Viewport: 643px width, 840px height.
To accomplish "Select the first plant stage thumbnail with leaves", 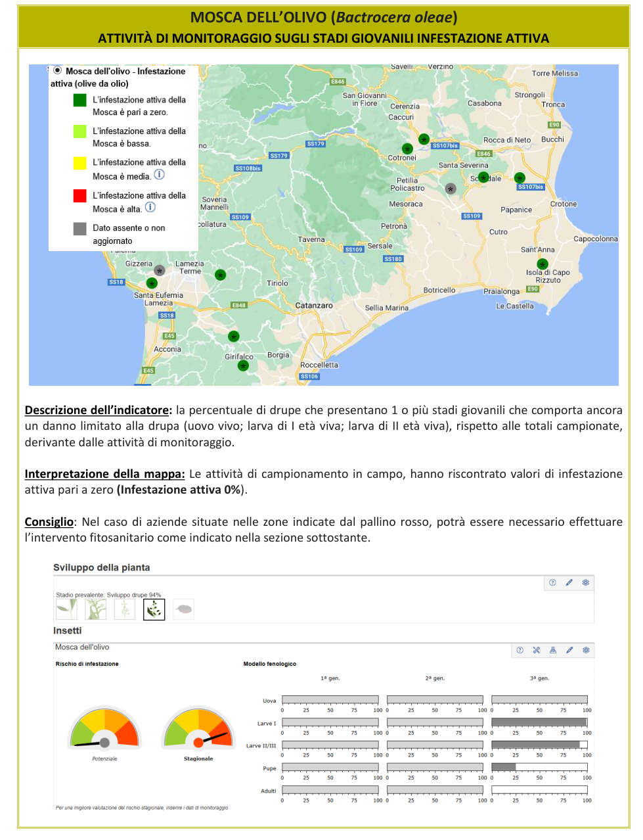I will 66,609.
